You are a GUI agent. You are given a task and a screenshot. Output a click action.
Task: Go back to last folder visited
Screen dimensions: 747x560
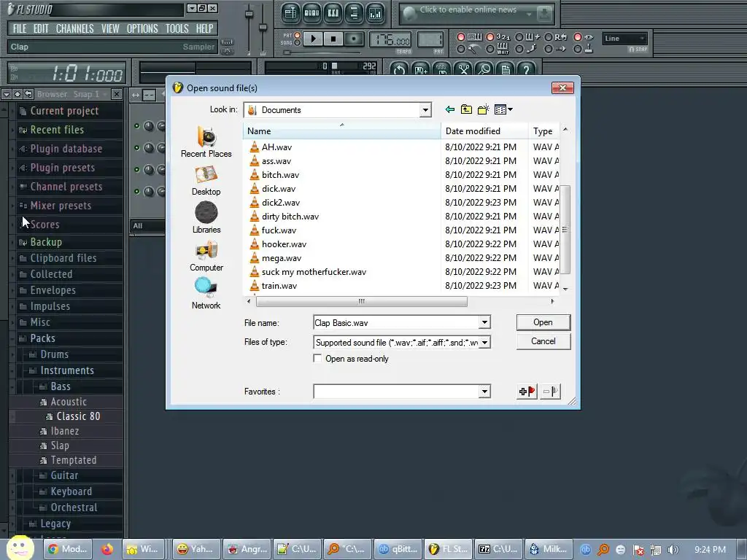[449, 109]
